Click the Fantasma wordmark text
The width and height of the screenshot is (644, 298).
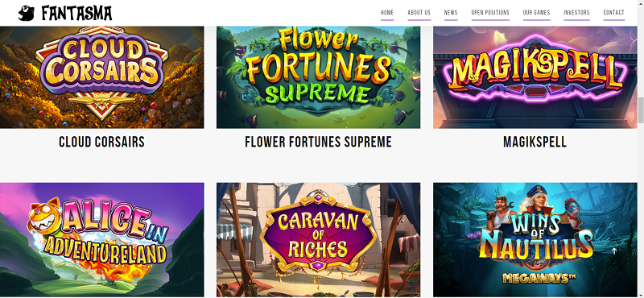[76, 14]
